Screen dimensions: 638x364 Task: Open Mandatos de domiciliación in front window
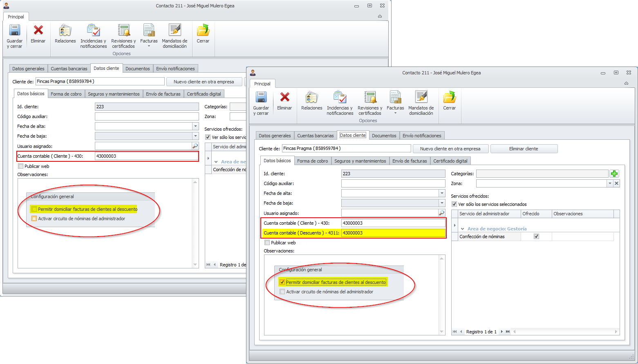(x=421, y=103)
